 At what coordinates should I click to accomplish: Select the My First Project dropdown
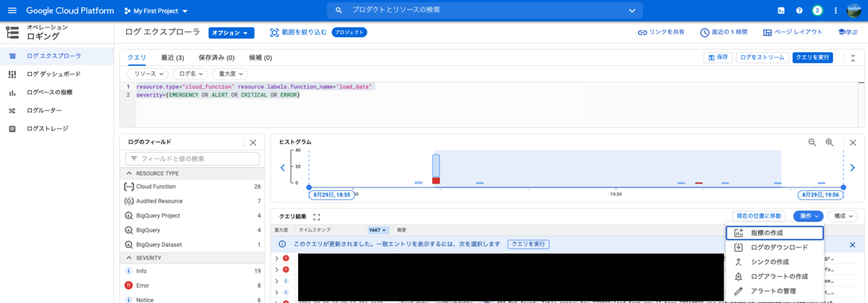tap(156, 11)
